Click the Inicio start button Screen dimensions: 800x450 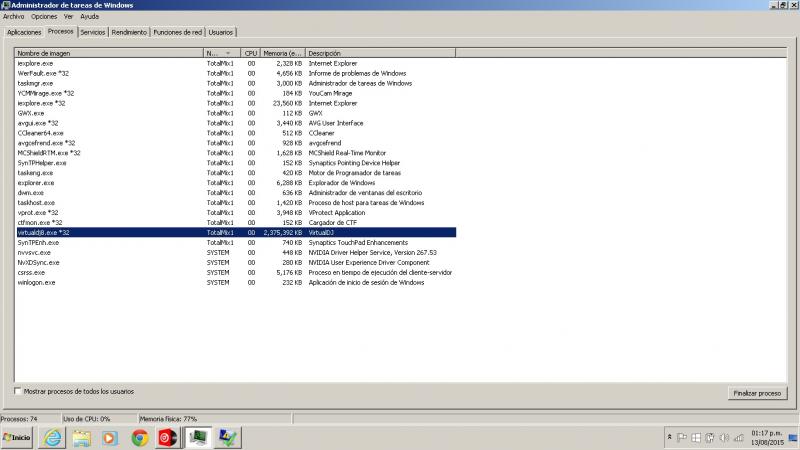(x=17, y=438)
